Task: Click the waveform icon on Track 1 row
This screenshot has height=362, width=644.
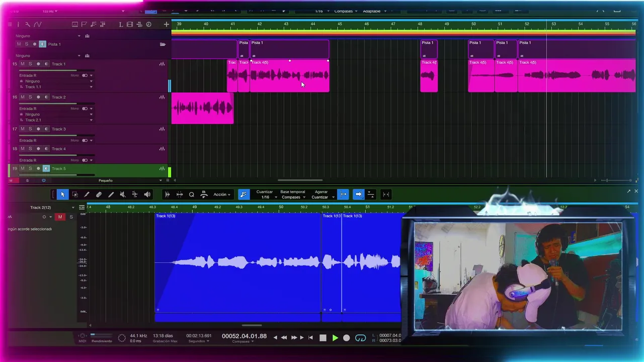Action: pyautogui.click(x=162, y=64)
